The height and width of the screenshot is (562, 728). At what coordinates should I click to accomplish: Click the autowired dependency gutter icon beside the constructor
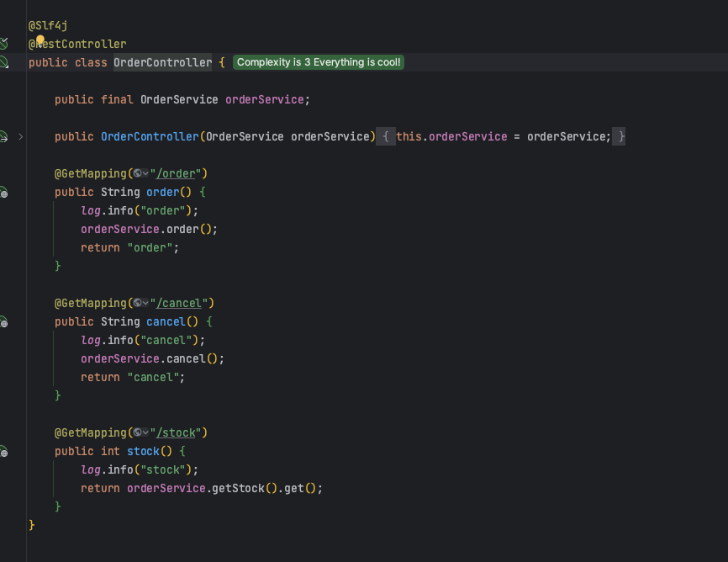pos(3,136)
